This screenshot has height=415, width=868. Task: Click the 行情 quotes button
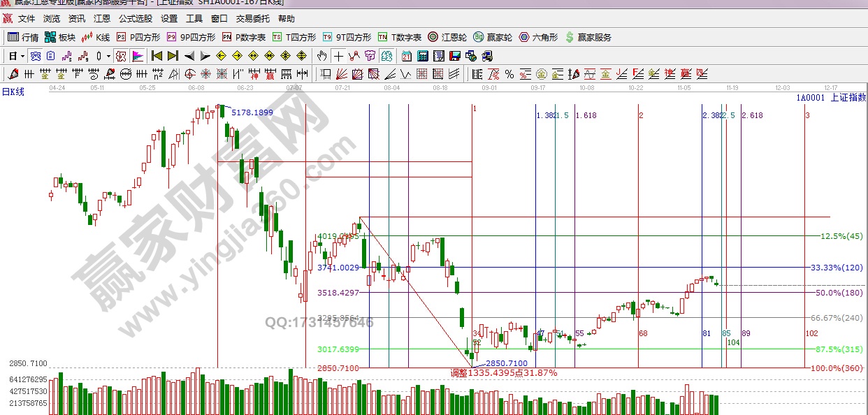pos(23,37)
